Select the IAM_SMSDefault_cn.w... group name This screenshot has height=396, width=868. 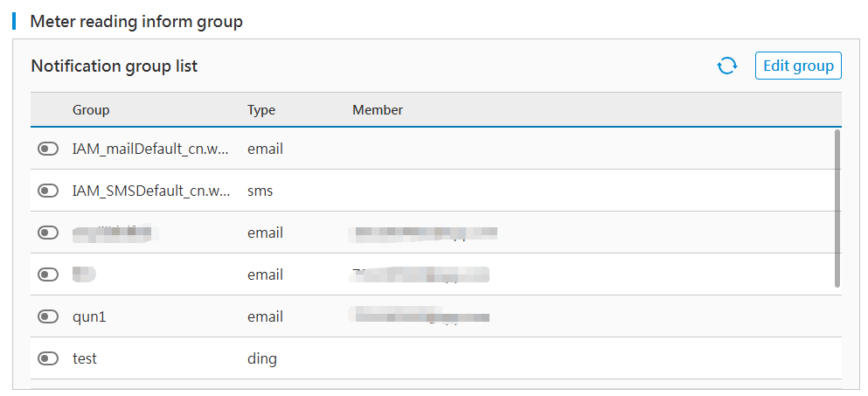(x=150, y=191)
